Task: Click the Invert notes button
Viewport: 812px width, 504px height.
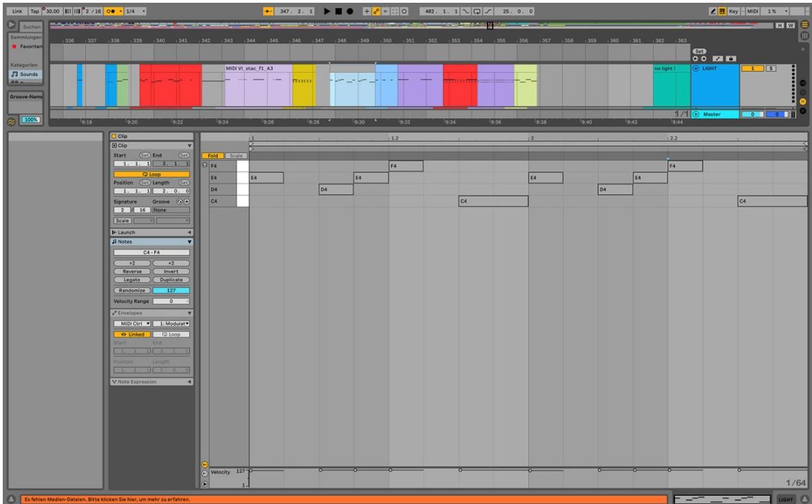Action: click(171, 272)
